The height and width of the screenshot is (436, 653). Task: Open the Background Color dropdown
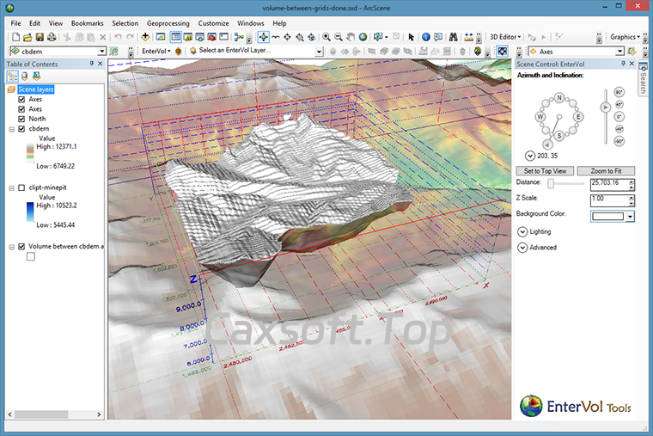point(630,215)
